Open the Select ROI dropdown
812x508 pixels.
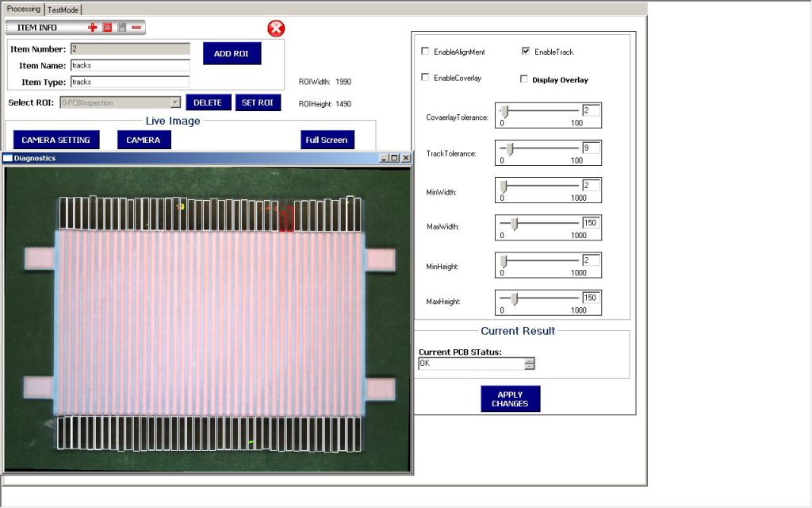[x=175, y=102]
